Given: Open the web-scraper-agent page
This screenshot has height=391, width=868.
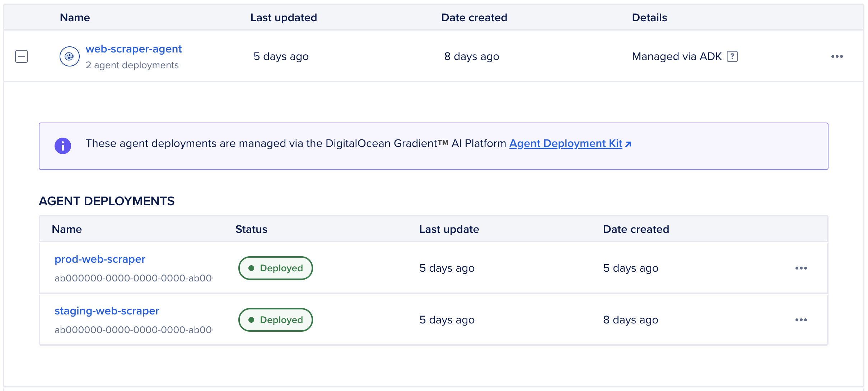Looking at the screenshot, I should coord(134,49).
